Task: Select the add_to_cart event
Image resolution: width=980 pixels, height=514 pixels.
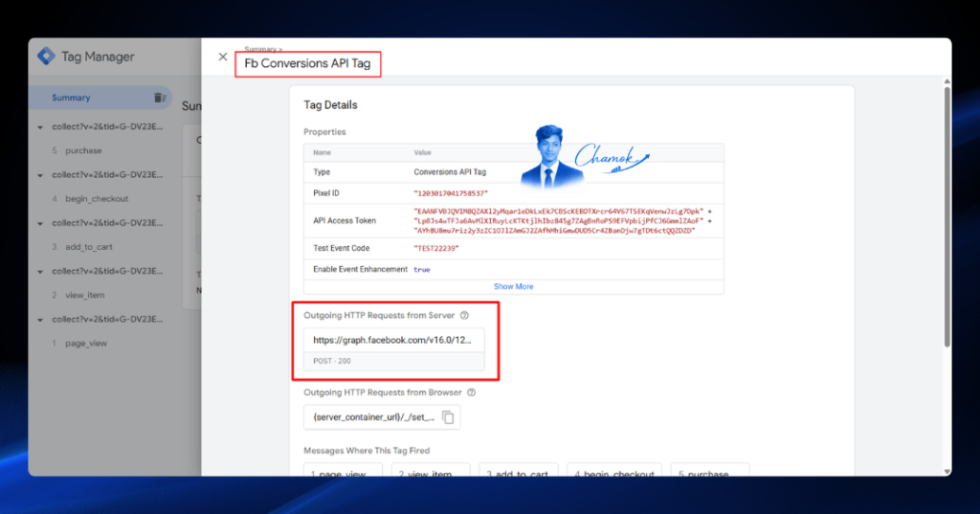Action: click(x=89, y=247)
